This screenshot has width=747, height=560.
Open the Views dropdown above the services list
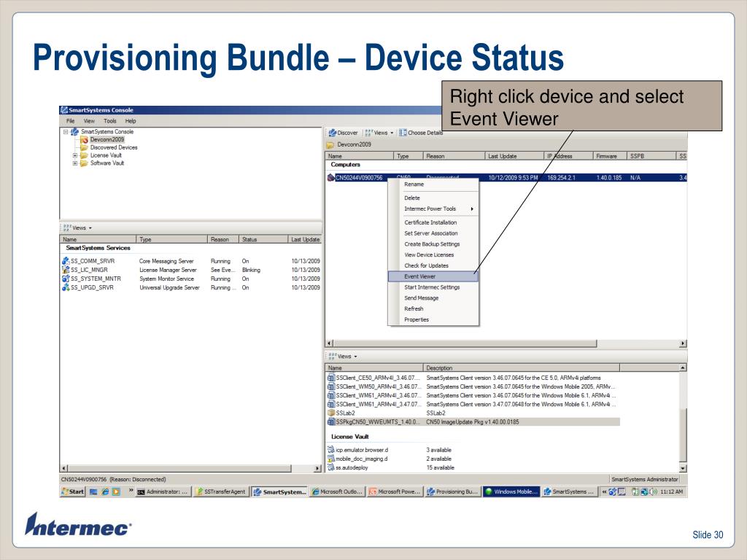tap(77, 228)
